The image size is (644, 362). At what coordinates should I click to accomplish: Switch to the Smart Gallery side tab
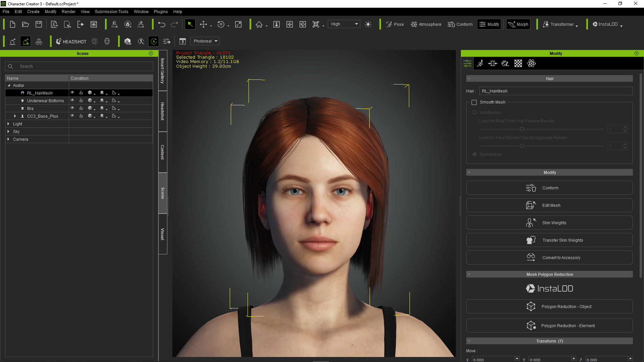163,70
